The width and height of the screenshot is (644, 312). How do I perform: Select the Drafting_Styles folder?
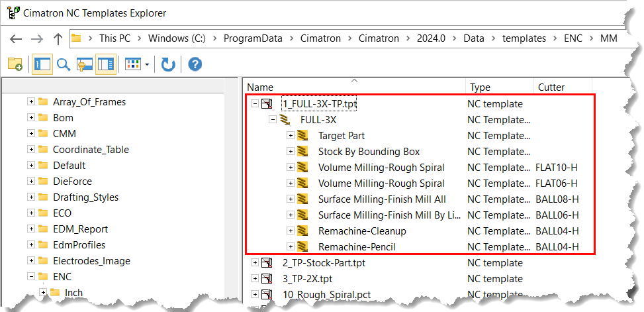pos(85,197)
